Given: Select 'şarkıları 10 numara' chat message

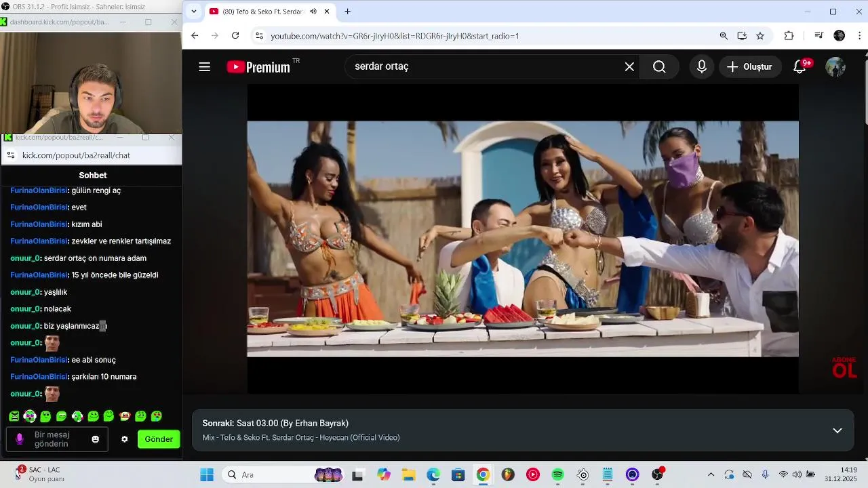Looking at the screenshot, I should pos(104,377).
